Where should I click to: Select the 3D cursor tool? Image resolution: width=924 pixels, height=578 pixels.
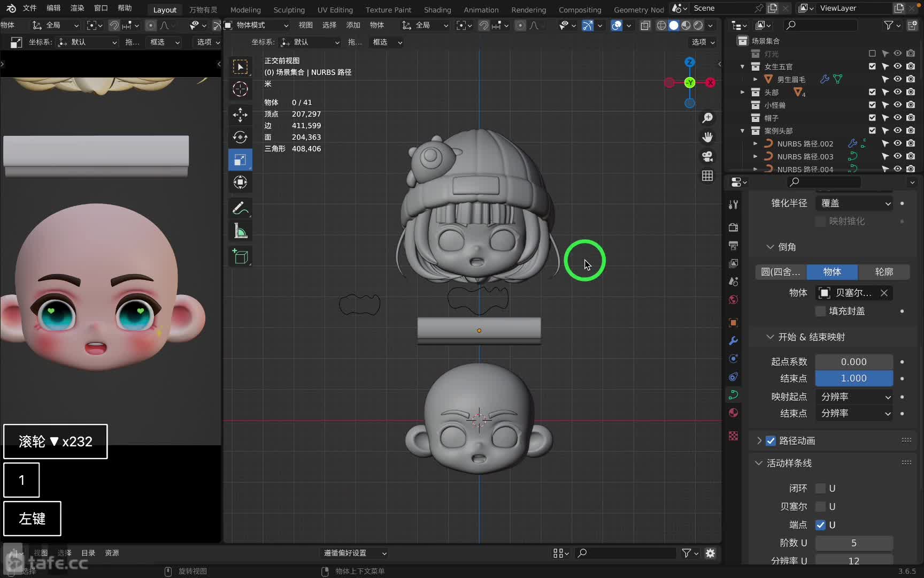point(240,89)
